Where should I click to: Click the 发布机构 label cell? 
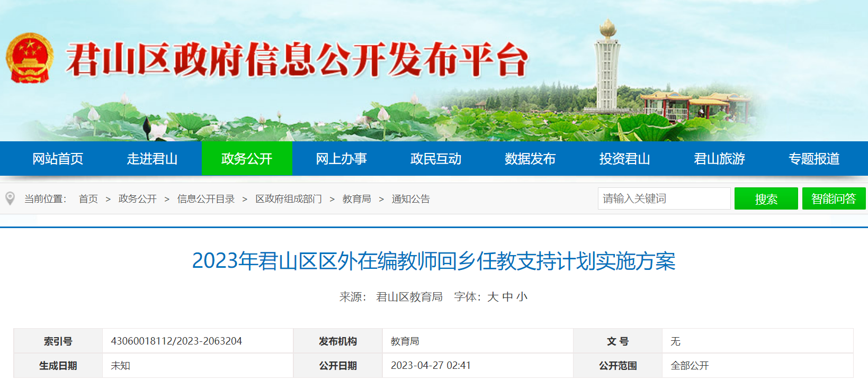pyautogui.click(x=338, y=341)
